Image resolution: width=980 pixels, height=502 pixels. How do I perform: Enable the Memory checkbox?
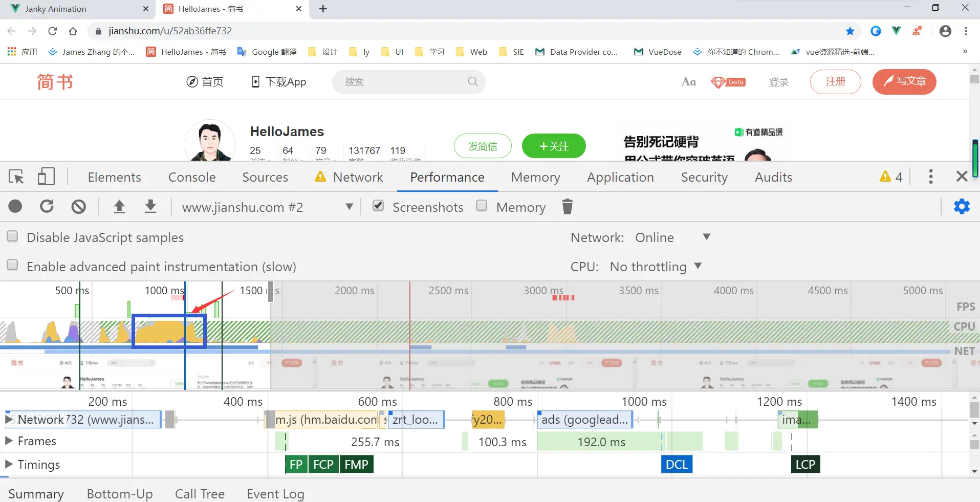(482, 206)
